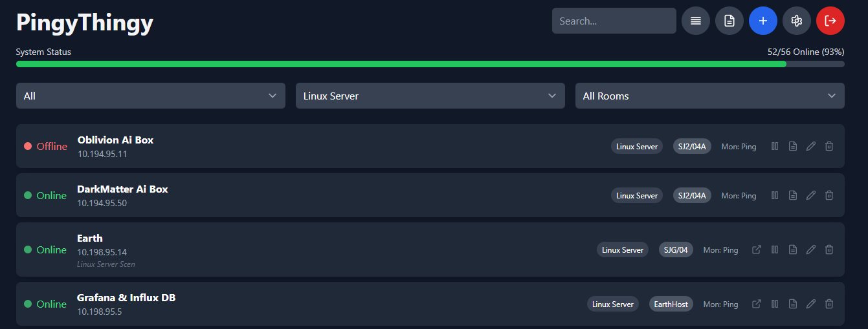Focus the Search input field

pyautogui.click(x=614, y=21)
